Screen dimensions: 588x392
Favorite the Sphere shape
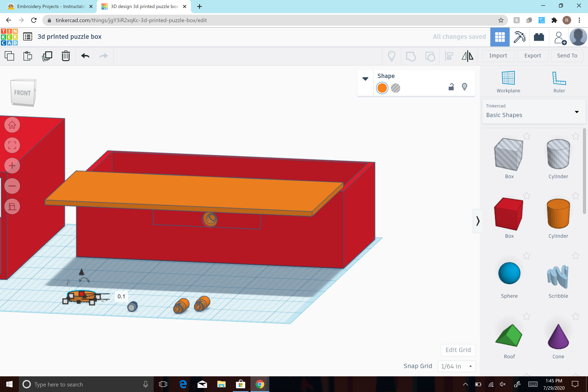(526, 256)
